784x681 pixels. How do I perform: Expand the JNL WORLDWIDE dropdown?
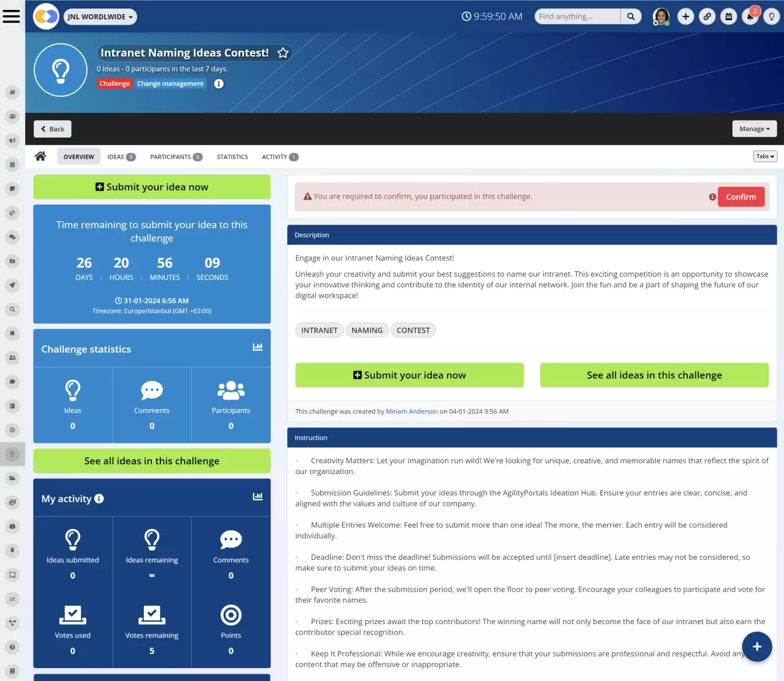click(x=100, y=17)
